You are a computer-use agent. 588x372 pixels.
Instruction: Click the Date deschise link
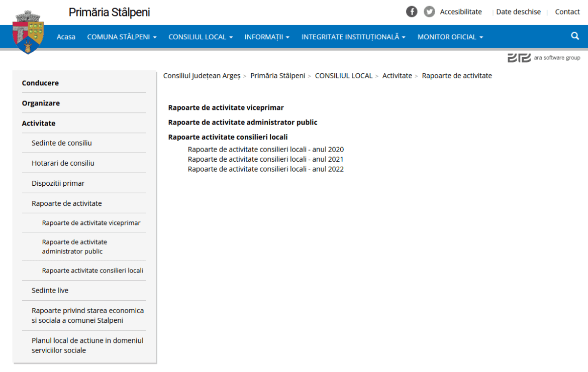pos(518,12)
